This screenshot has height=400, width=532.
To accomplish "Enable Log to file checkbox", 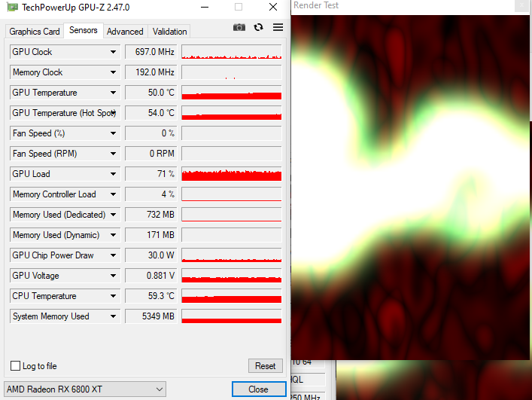I will point(15,365).
